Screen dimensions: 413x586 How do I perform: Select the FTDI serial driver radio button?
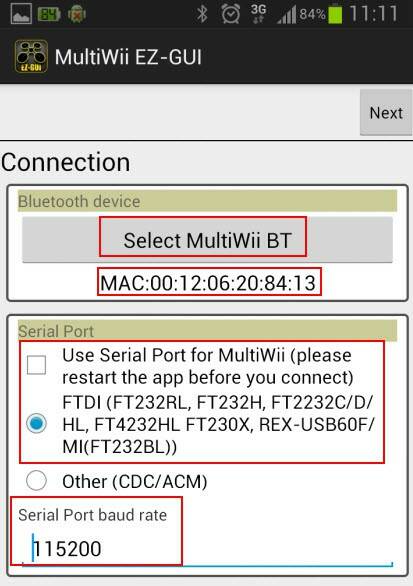click(36, 423)
